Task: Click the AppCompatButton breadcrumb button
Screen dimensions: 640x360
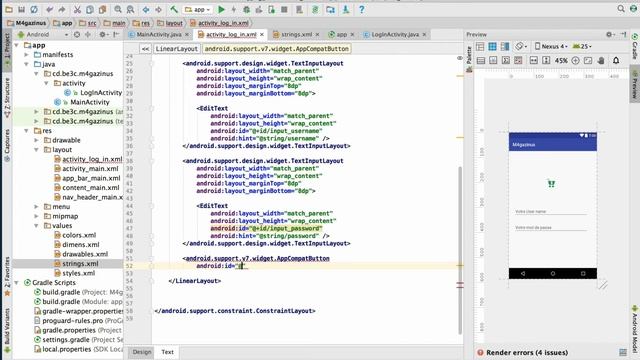Action: [277, 49]
